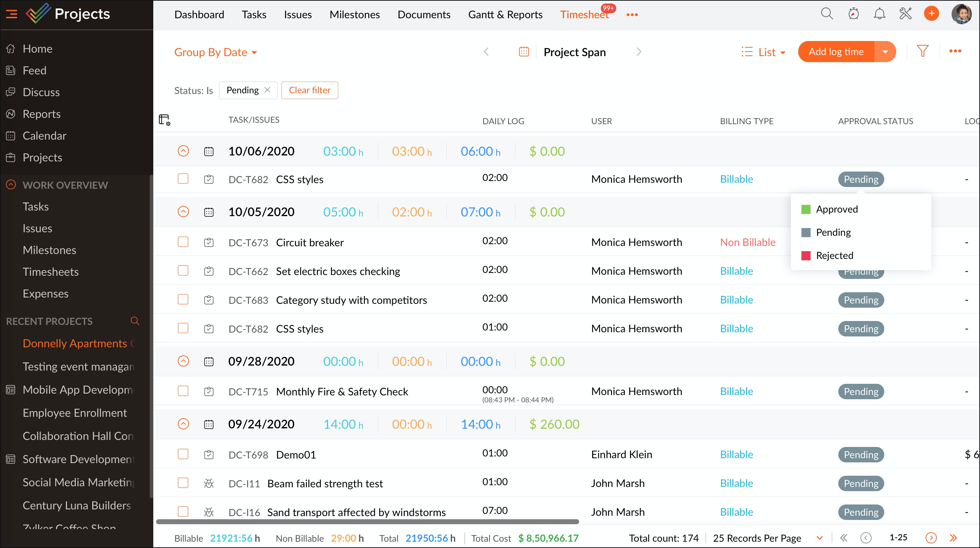Open the timesheet filter funnel icon

[922, 51]
